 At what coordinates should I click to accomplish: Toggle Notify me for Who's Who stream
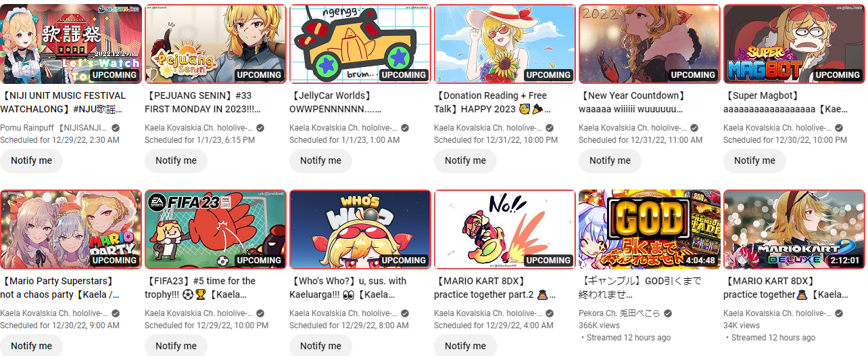coord(320,346)
